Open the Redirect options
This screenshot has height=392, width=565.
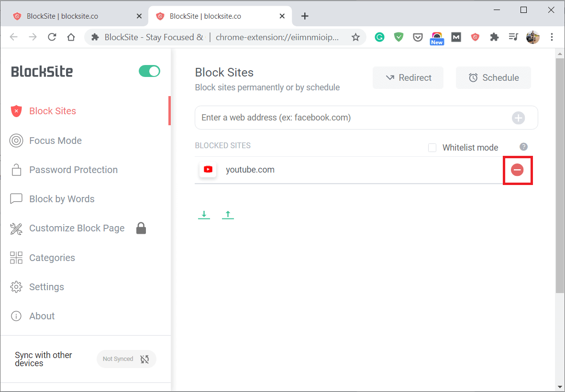pos(408,77)
